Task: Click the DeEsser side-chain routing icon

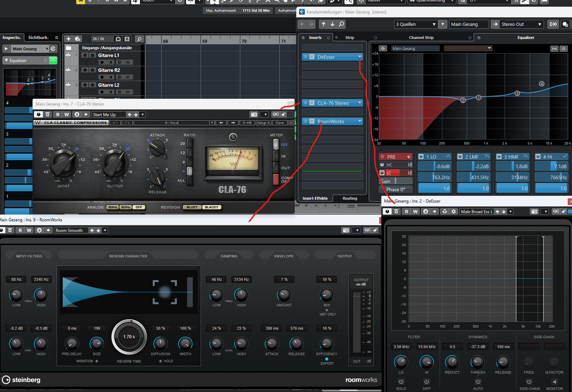Action: click(445, 212)
